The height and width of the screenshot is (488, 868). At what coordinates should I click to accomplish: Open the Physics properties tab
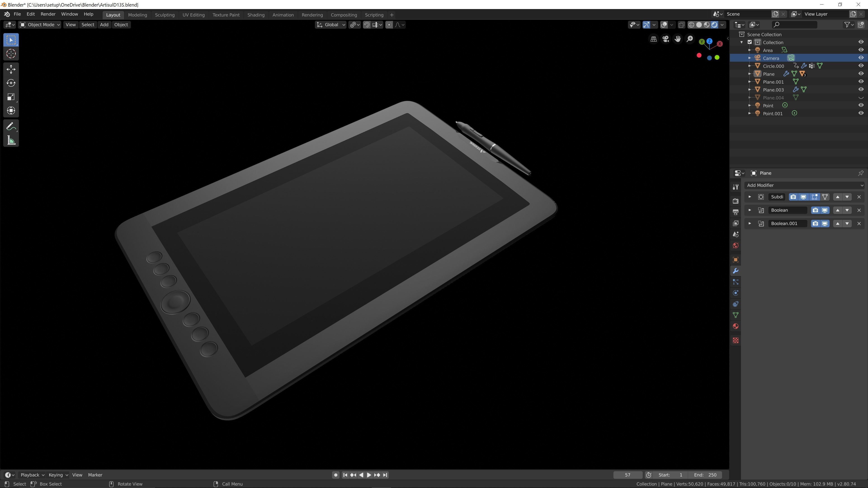pyautogui.click(x=736, y=293)
